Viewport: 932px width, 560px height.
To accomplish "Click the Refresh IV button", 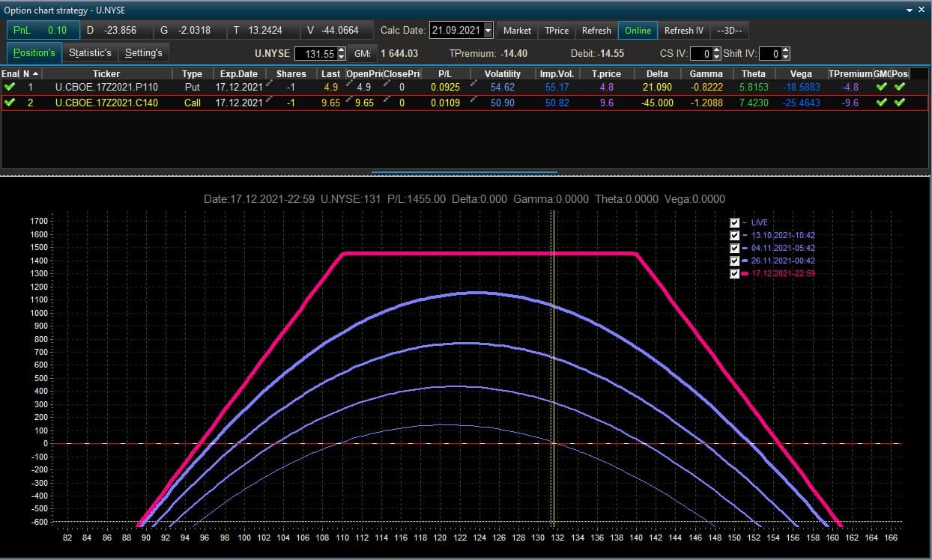I will click(x=684, y=31).
